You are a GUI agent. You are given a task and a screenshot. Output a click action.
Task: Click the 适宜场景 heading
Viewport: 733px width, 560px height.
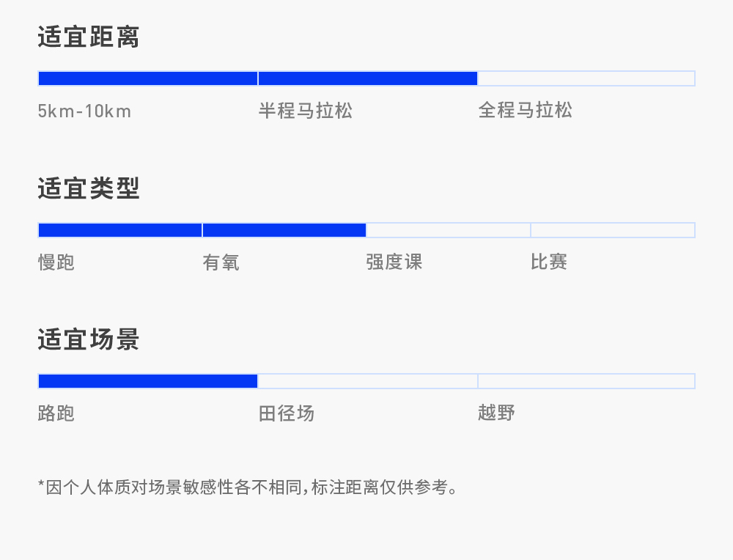[89, 340]
